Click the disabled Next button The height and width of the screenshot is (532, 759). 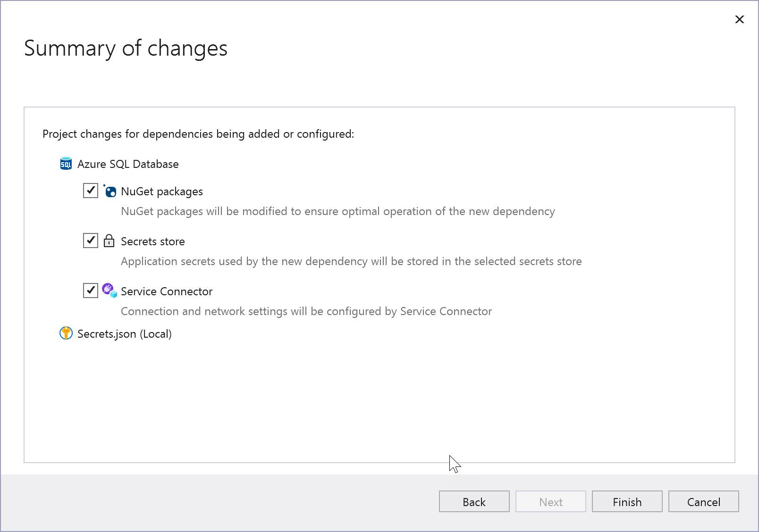tap(550, 501)
